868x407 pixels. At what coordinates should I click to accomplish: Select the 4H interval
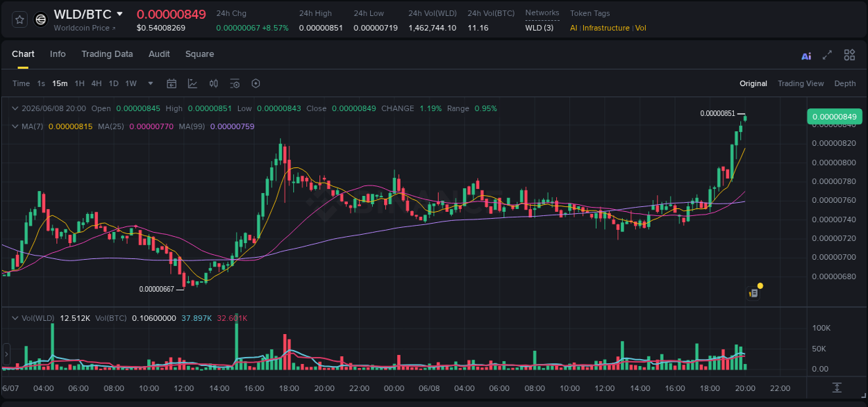click(97, 83)
